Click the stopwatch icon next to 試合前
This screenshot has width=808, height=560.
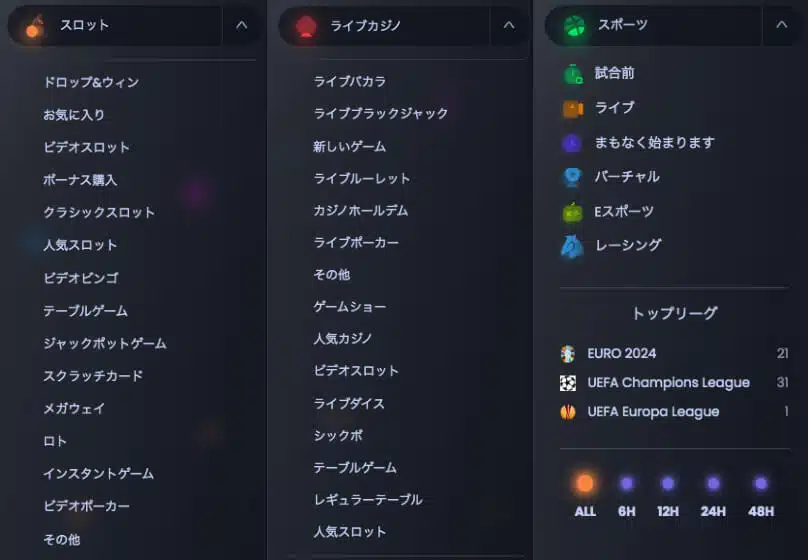[x=573, y=74]
